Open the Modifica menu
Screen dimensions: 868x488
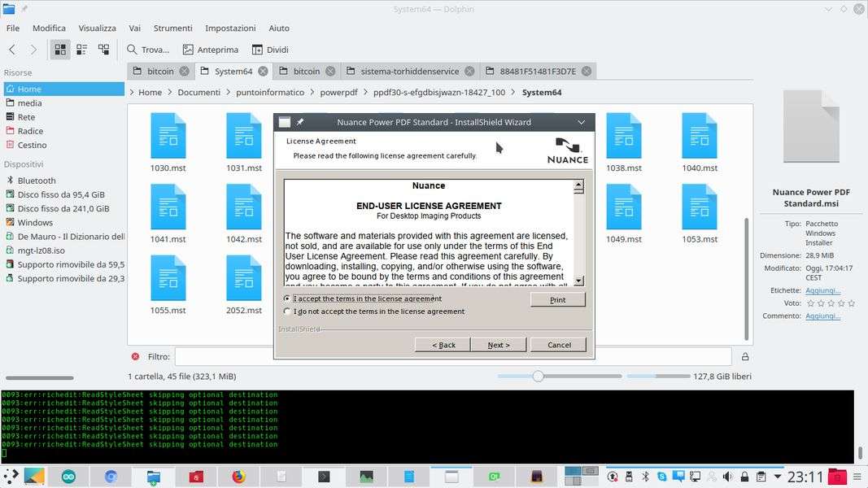49,28
